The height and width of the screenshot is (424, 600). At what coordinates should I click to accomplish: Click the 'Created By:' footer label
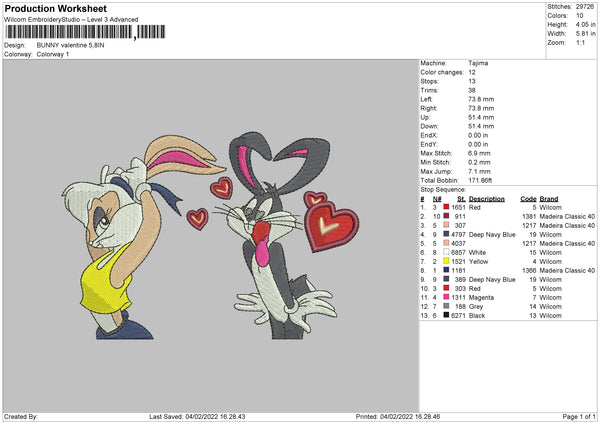click(x=21, y=417)
